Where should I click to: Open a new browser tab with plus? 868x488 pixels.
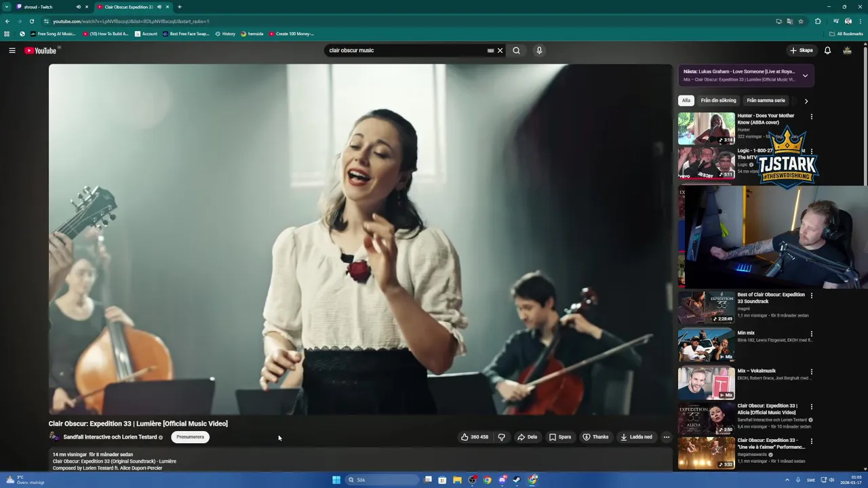179,7
